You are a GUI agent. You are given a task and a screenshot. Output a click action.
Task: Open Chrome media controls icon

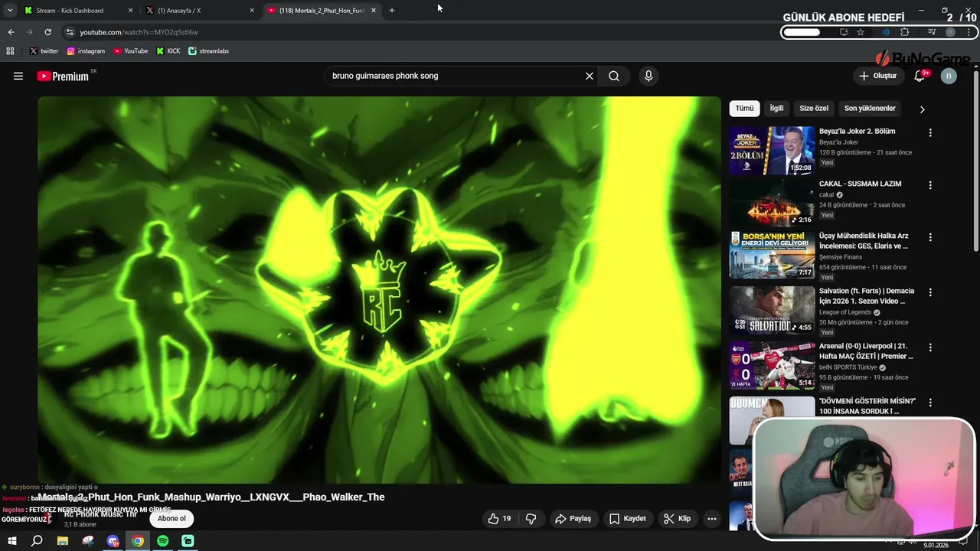[x=932, y=32]
